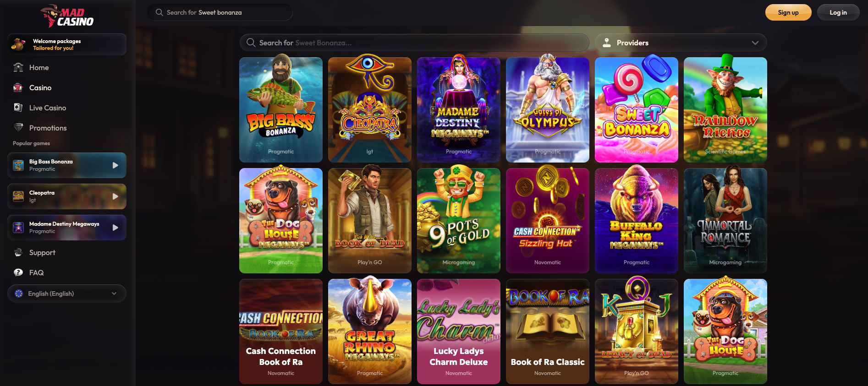Screen dimensions: 868x386
Task: Open the English language selector
Action: coord(67,294)
